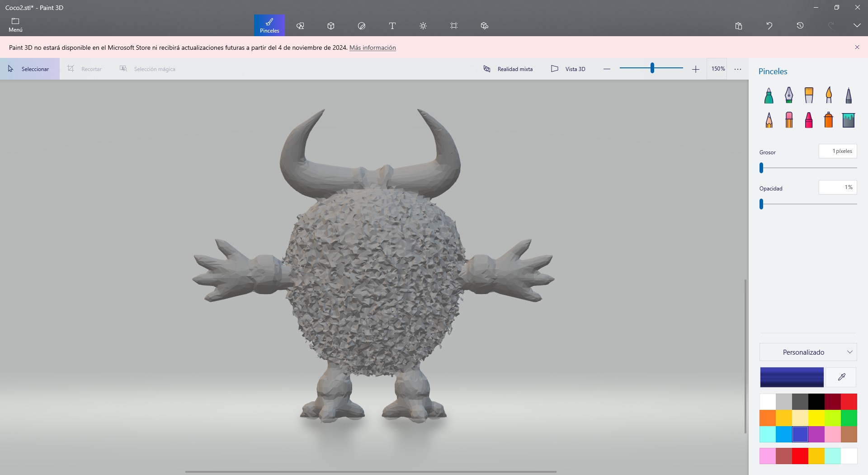Pick the dark red maroon swatch
This screenshot has width=868, height=475.
tap(833, 402)
